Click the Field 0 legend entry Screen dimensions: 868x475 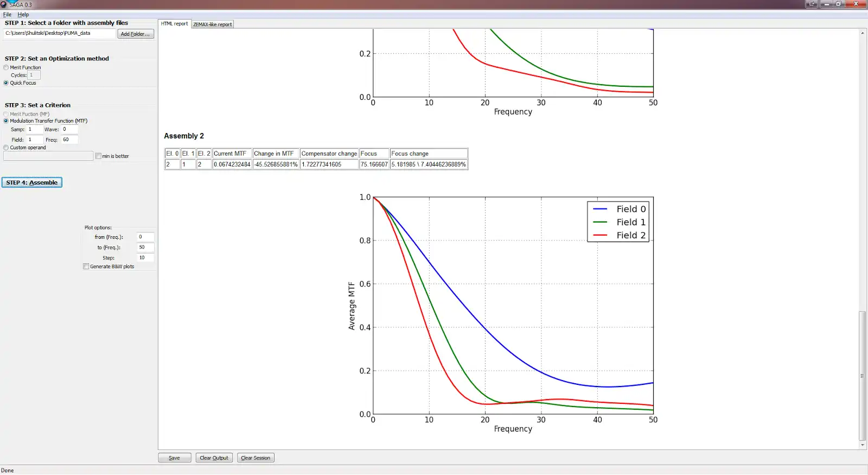point(619,209)
